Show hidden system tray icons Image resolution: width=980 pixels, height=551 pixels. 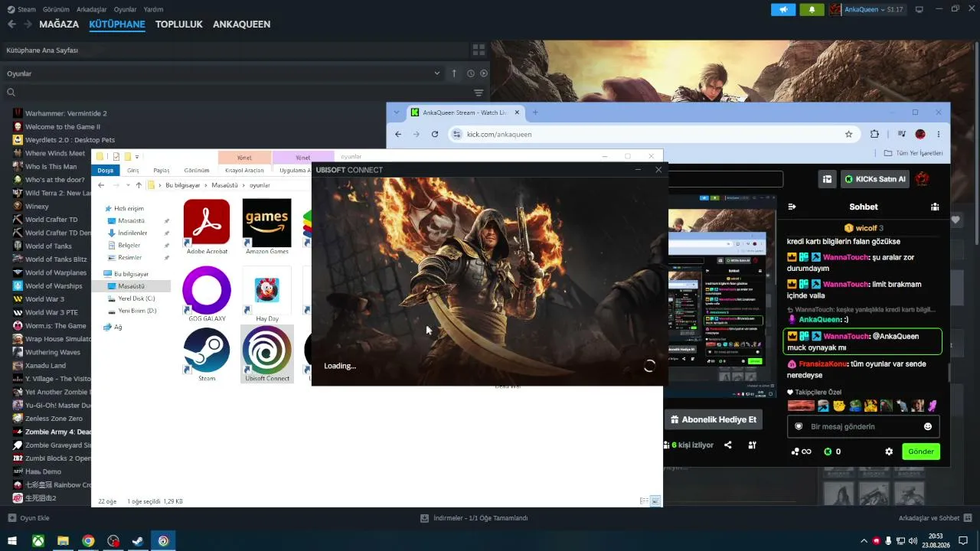pos(864,541)
